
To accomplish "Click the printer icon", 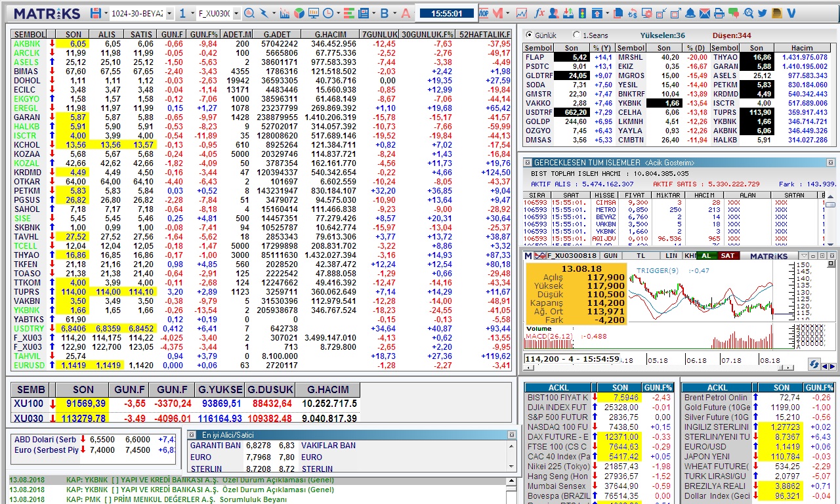I will tap(719, 13).
